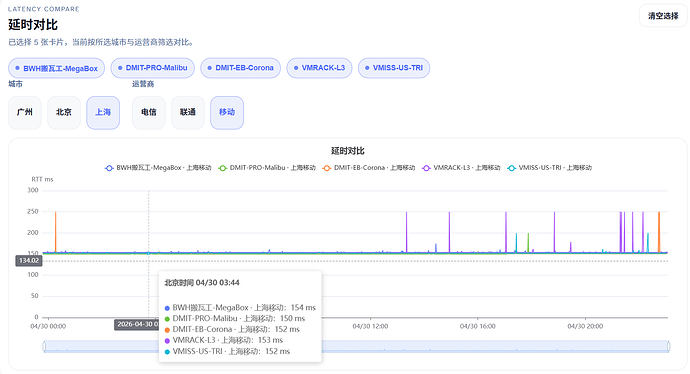This screenshot has height=374, width=690.
Task: Click the VMRACK-L3 chip
Action: (319, 68)
